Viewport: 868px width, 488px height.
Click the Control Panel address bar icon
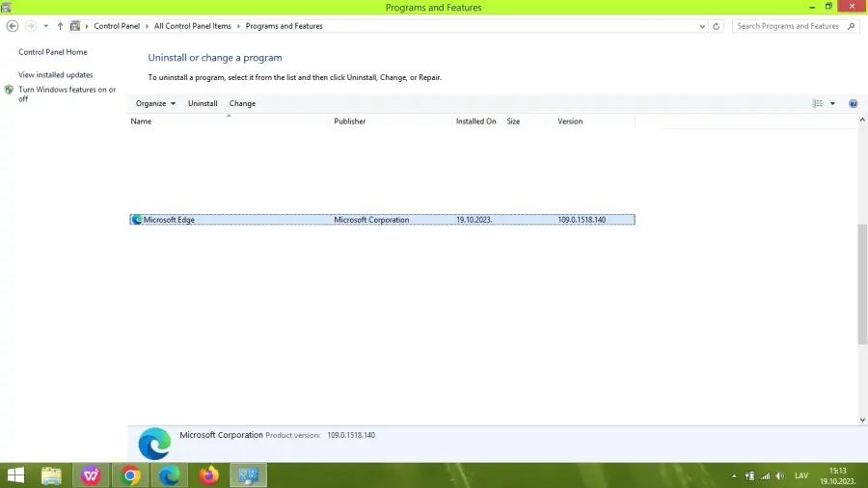75,26
